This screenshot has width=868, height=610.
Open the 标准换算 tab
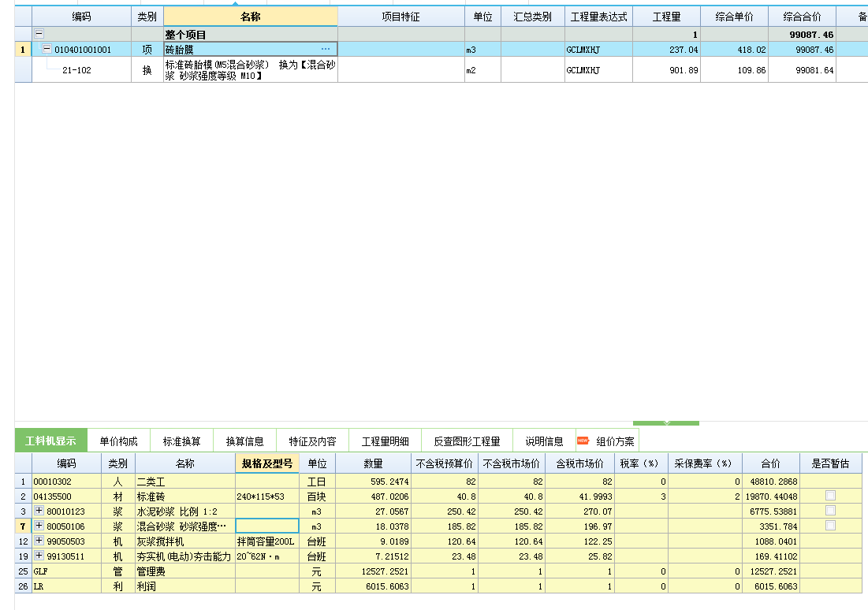(181, 441)
